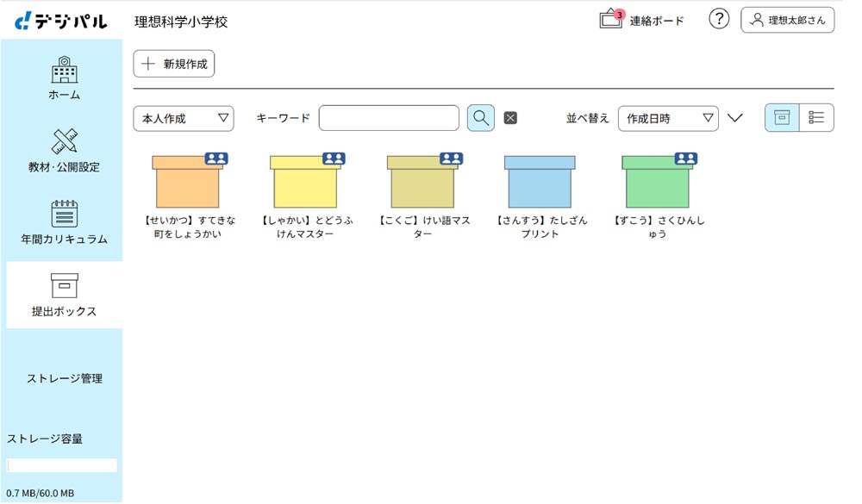This screenshot has height=504, width=862.
Task: Open the 連絡ボード notification icon
Action: pos(611,20)
